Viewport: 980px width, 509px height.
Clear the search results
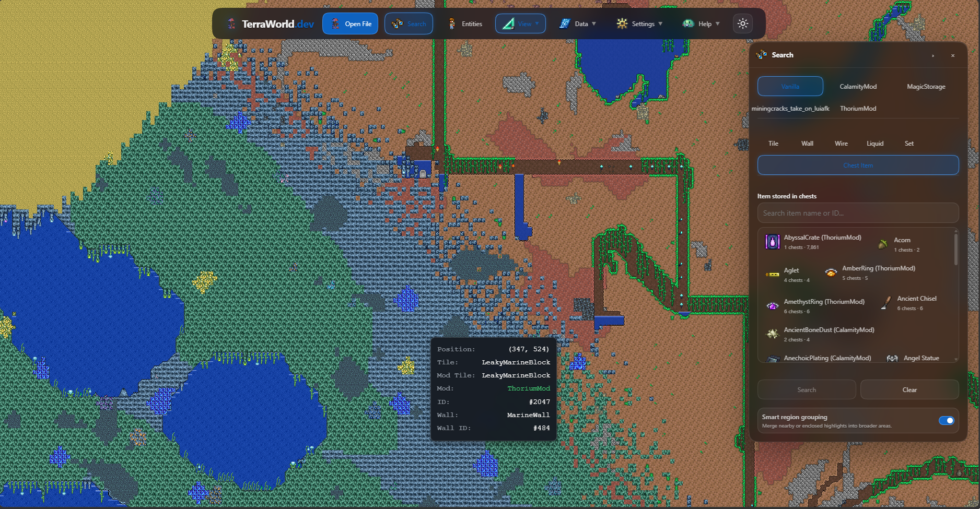tap(909, 389)
